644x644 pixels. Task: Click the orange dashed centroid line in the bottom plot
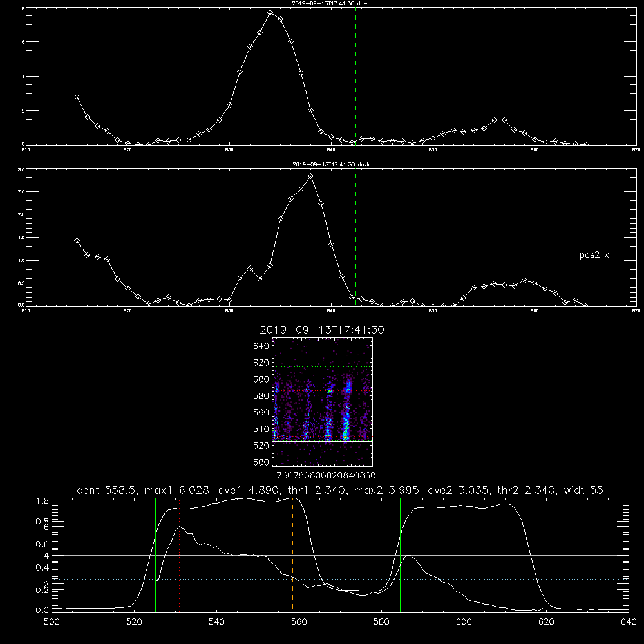(x=293, y=554)
